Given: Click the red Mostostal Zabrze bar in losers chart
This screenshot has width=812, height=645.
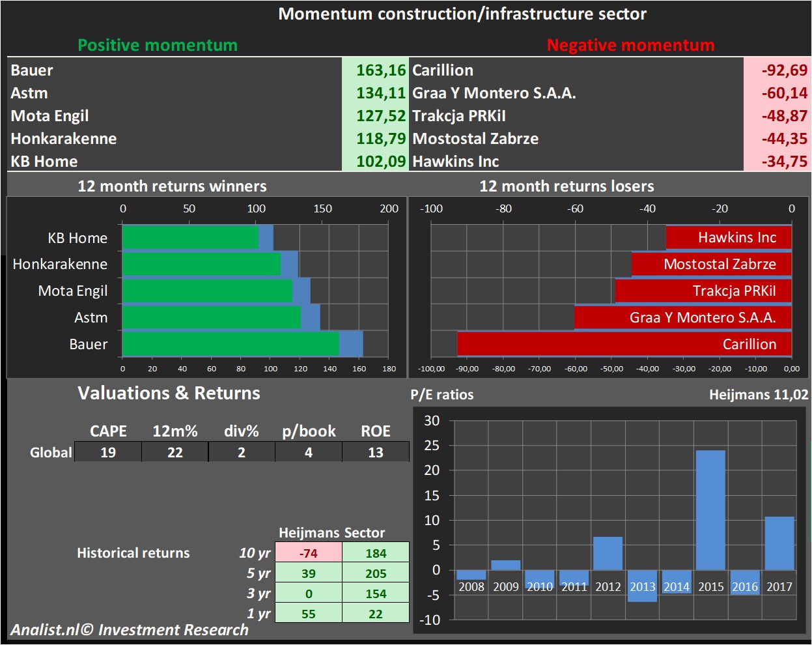Looking at the screenshot, I should 712,264.
